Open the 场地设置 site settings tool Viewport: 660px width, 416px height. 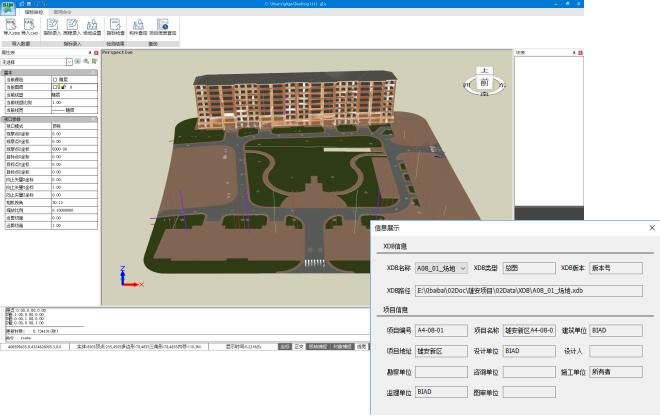[x=92, y=23]
